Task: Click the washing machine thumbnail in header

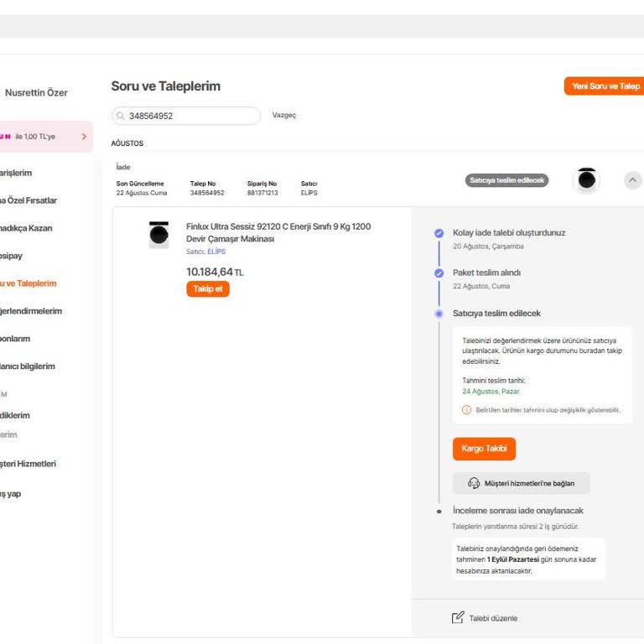Action: click(x=587, y=179)
